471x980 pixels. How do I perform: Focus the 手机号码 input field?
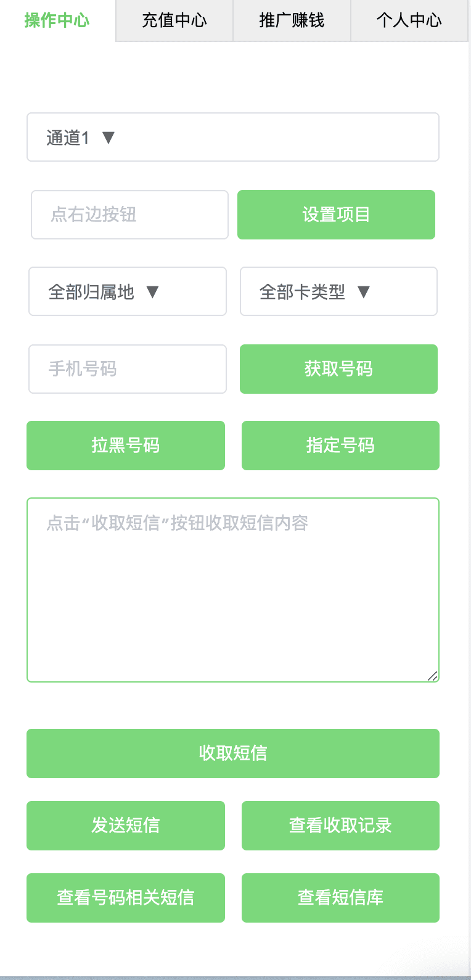(x=128, y=369)
